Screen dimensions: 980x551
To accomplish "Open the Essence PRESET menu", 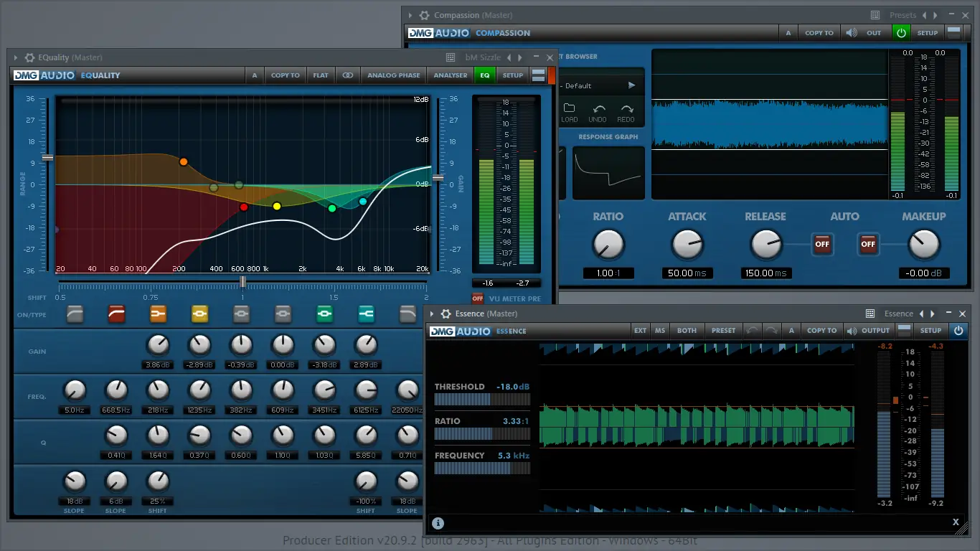I will 723,331.
